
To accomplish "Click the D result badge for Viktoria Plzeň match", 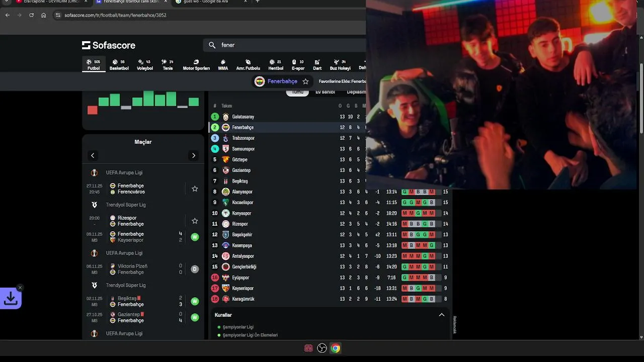I will (195, 269).
